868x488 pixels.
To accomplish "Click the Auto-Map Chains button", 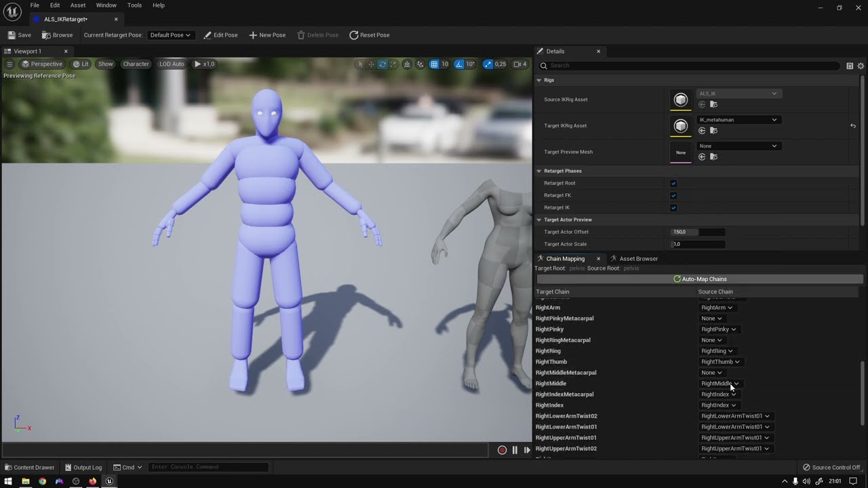I will click(x=700, y=279).
